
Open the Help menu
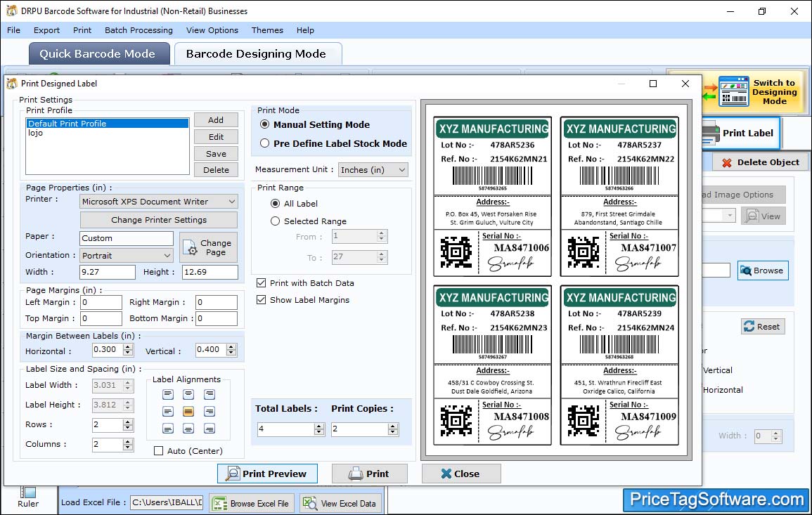[x=305, y=30]
